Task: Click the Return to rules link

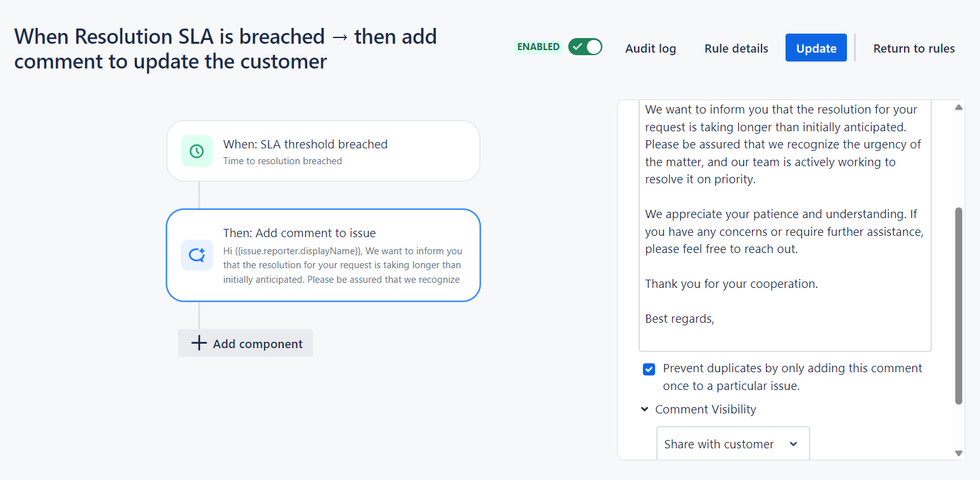Action: (x=914, y=48)
